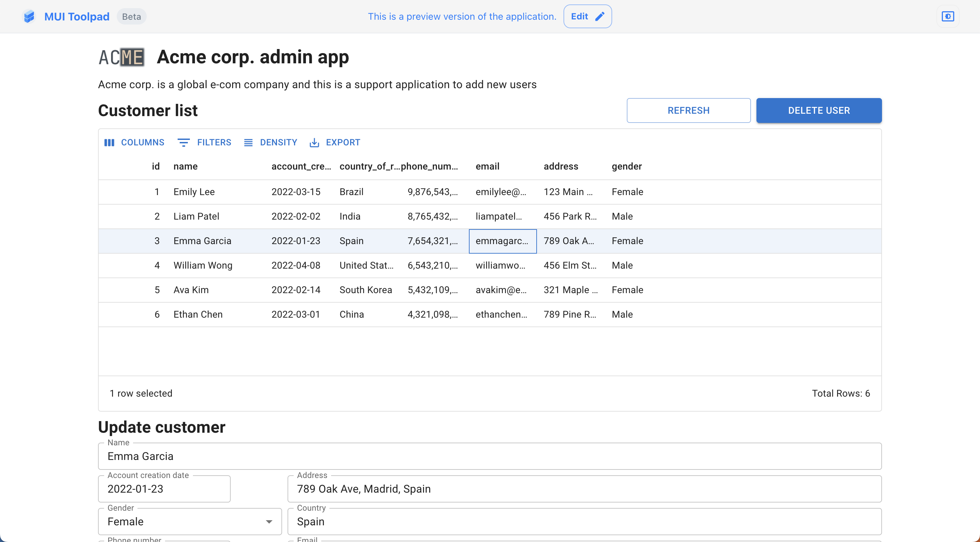
Task: Click the Columns grid icon
Action: [x=109, y=142]
